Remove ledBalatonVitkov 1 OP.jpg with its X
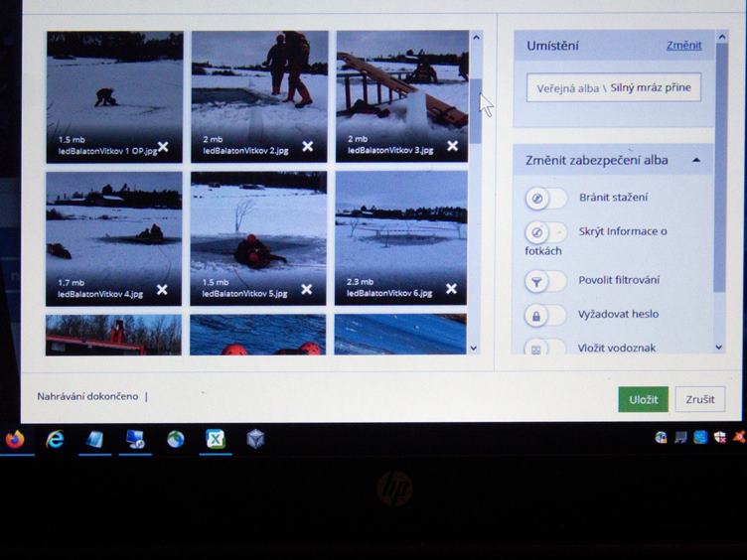747x560 pixels. tap(163, 147)
